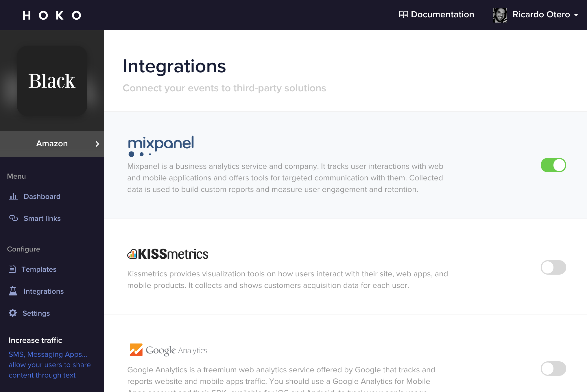Click the Smart links icon in sidebar
The image size is (587, 392).
tap(14, 218)
